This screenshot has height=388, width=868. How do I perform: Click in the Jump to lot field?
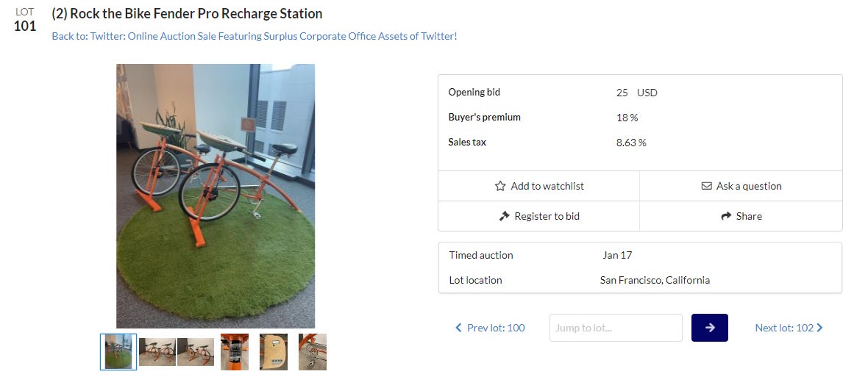point(616,328)
